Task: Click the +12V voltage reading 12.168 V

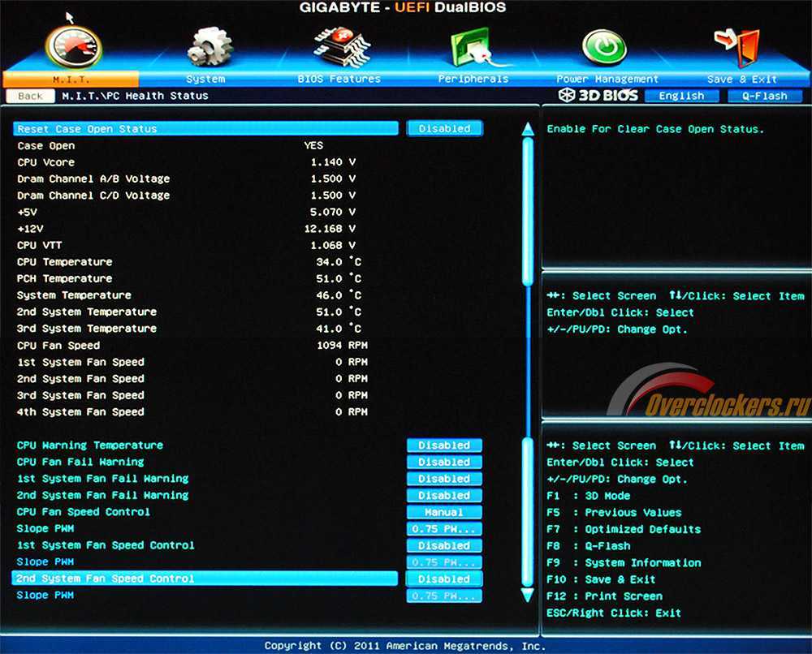Action: click(x=330, y=228)
